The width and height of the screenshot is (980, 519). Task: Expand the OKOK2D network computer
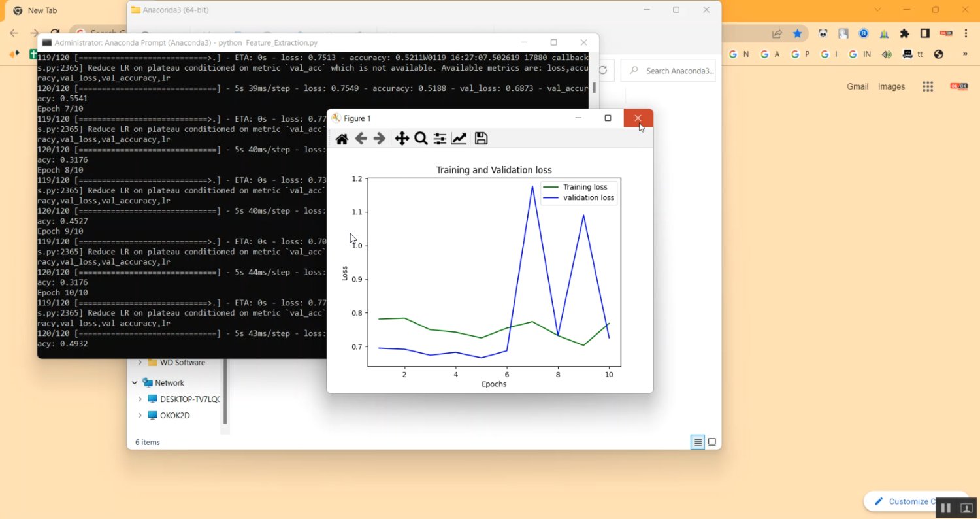140,416
